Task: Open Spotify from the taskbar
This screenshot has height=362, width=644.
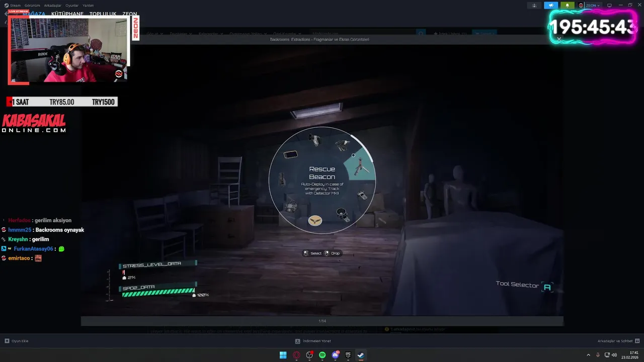Action: 323,355
